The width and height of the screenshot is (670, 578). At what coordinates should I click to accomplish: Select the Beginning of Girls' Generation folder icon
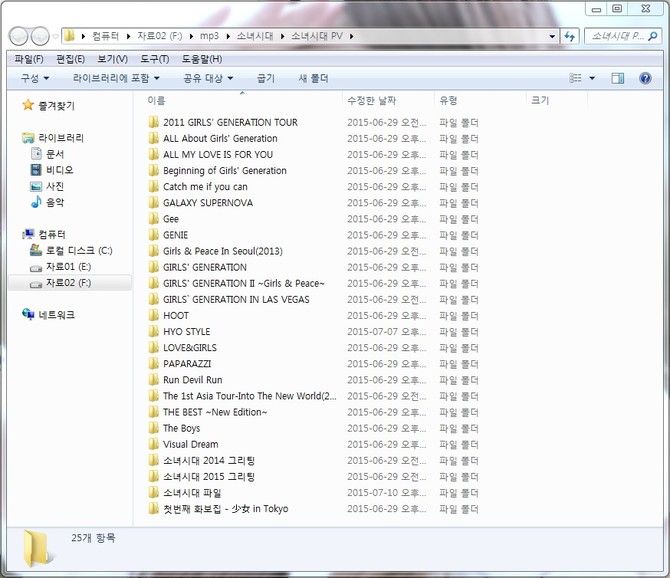tap(153, 170)
